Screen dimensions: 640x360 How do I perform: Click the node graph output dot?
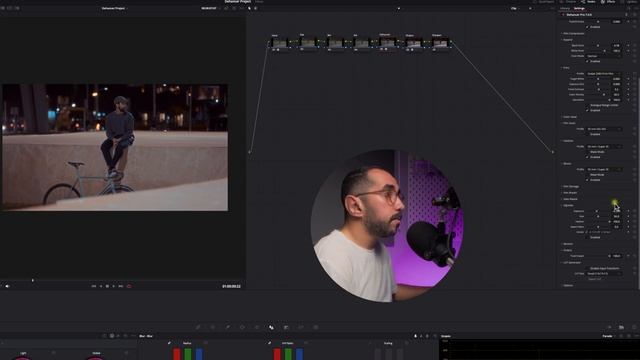(553, 152)
